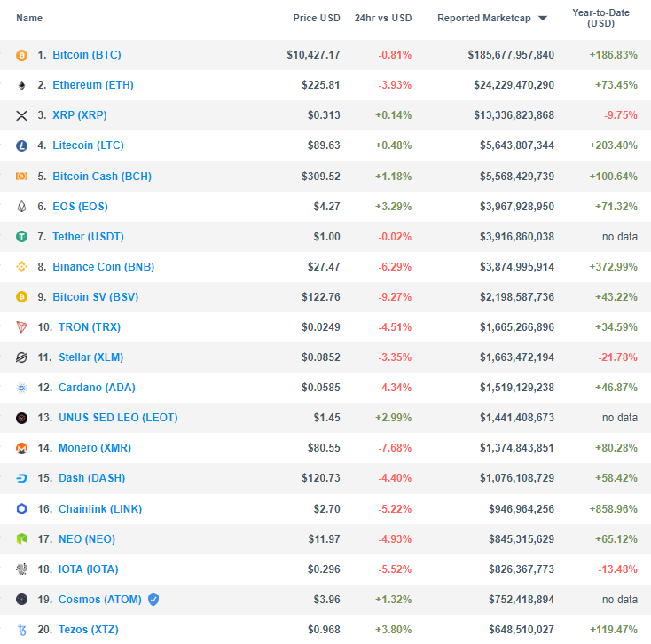Open the Tether (USDT) link
This screenshot has width=651, height=644.
pyautogui.click(x=88, y=237)
